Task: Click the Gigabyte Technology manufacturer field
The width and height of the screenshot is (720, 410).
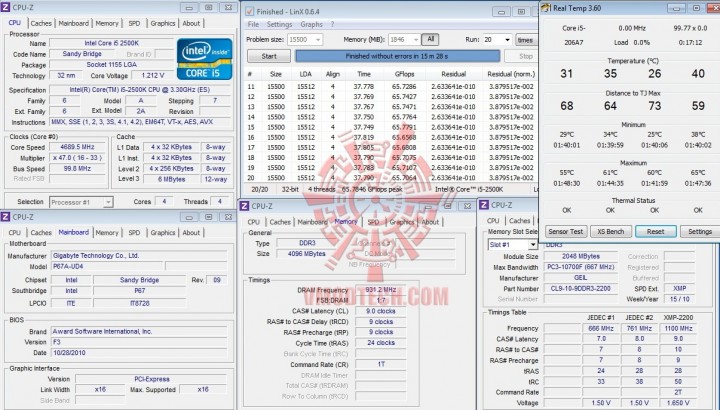Action: [x=139, y=255]
